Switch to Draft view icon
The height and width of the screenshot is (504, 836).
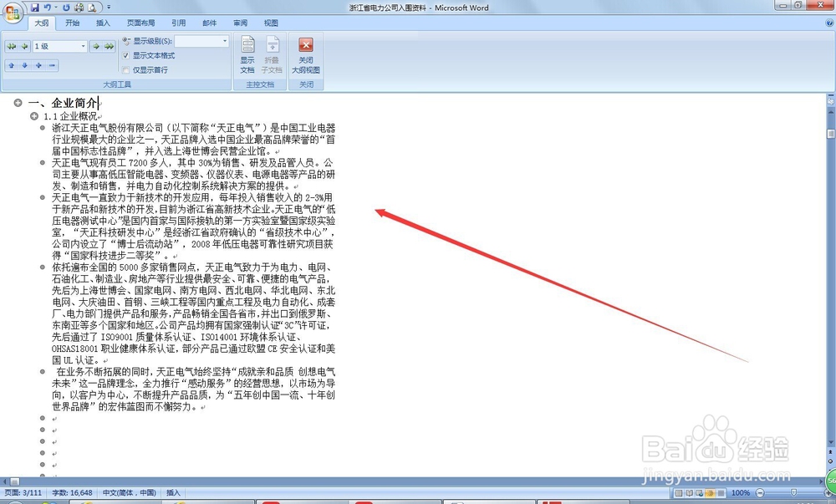(721, 493)
